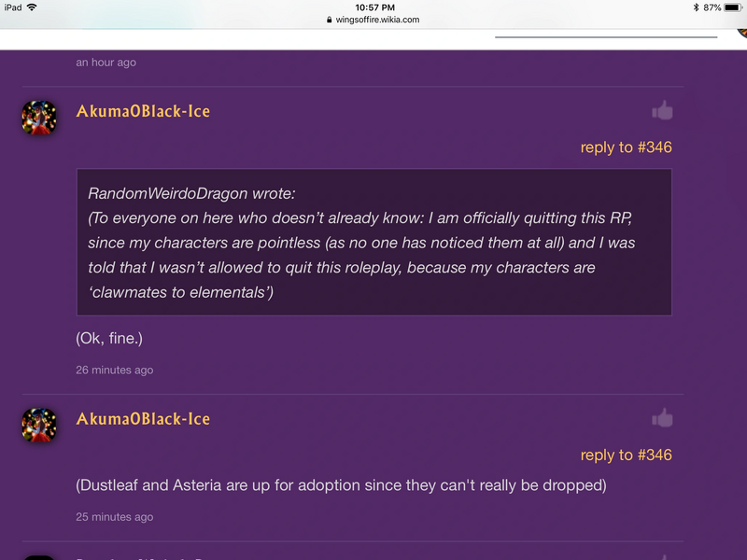Open the "an hour ago" timestamp permalink

point(106,63)
